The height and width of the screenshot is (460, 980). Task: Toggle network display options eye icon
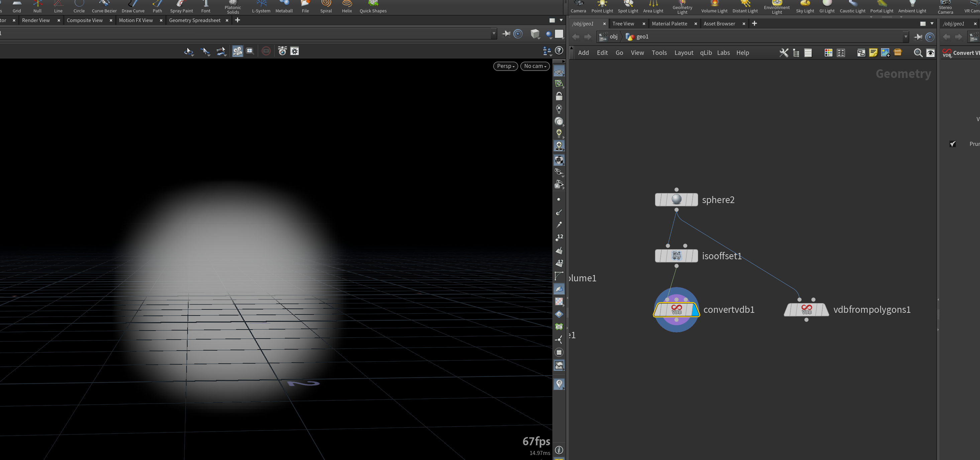pos(931,53)
